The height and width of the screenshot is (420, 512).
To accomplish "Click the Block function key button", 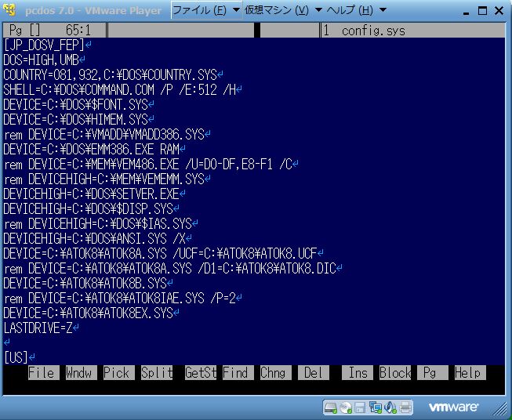I will (x=395, y=373).
